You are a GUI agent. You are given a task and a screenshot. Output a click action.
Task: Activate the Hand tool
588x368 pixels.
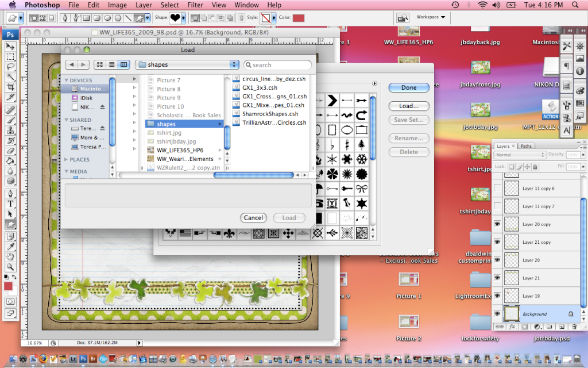10,257
